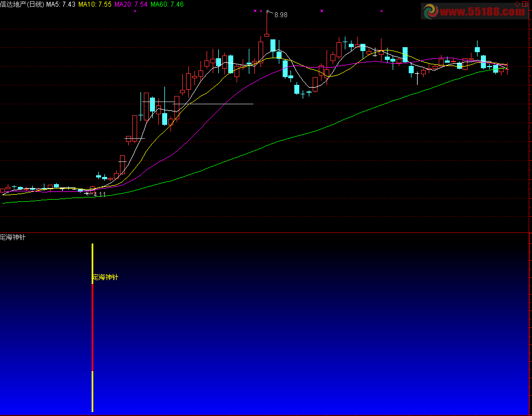Select the MA10: 7.55 indicator label
Image resolution: width=532 pixels, height=416 pixels.
pyautogui.click(x=95, y=4)
